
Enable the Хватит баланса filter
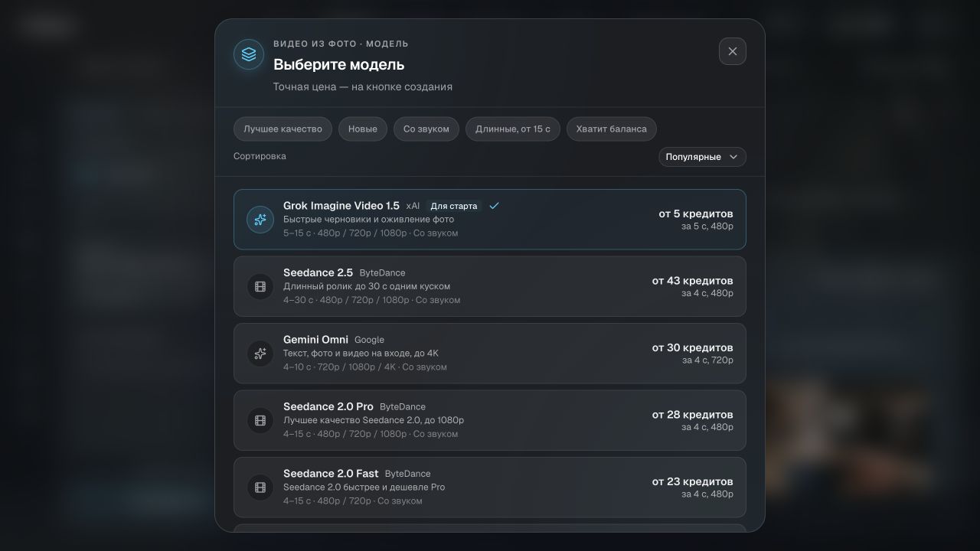tap(612, 129)
